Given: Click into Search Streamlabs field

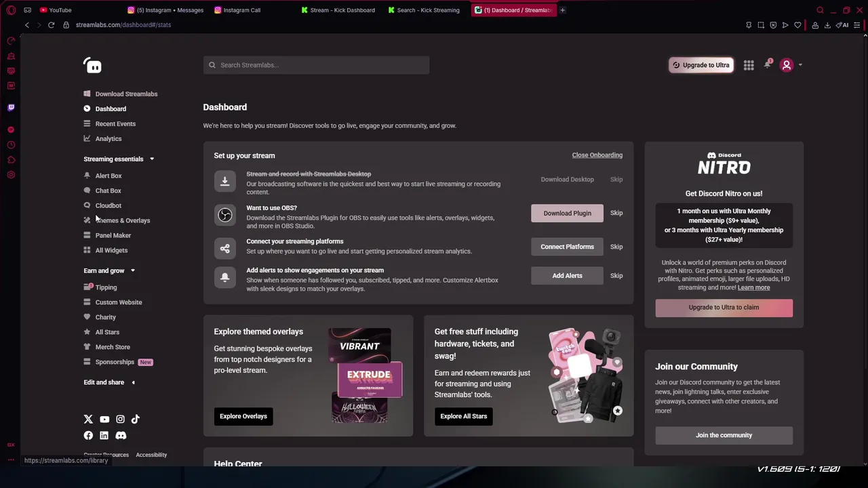Looking at the screenshot, I should click(x=316, y=65).
